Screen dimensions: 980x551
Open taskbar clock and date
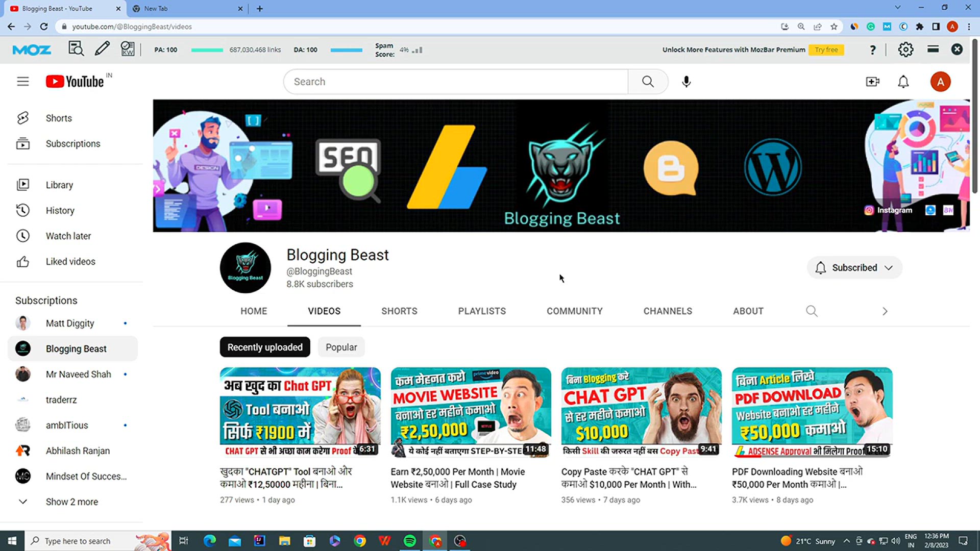click(936, 541)
